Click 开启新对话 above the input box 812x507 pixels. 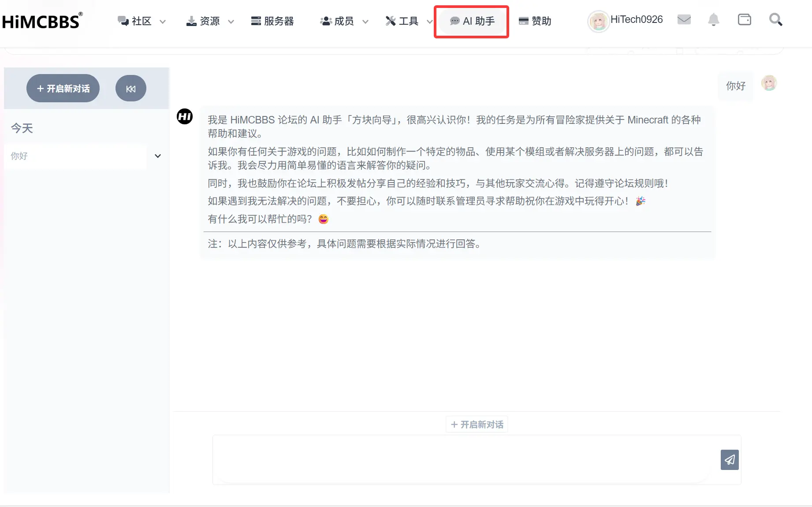pyautogui.click(x=477, y=424)
